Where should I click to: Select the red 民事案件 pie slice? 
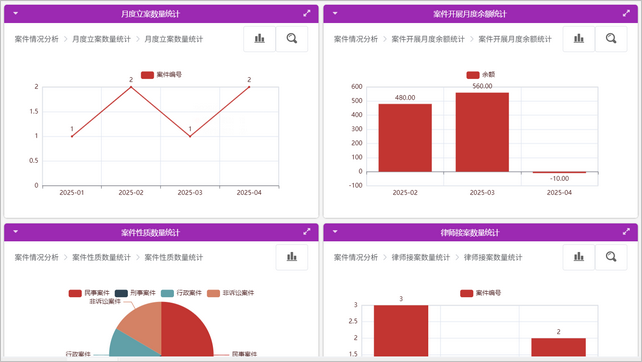click(186, 330)
